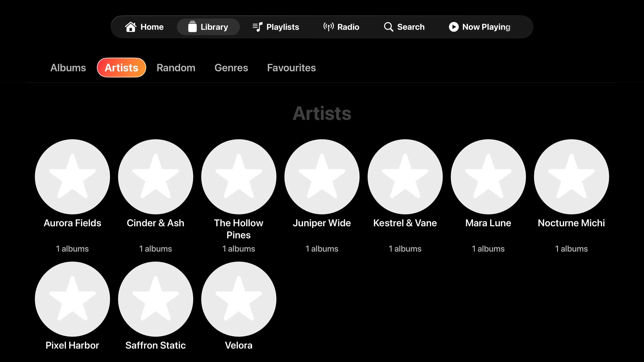Open Pixel Harbor artist avatar
The image size is (644, 362).
click(x=72, y=299)
